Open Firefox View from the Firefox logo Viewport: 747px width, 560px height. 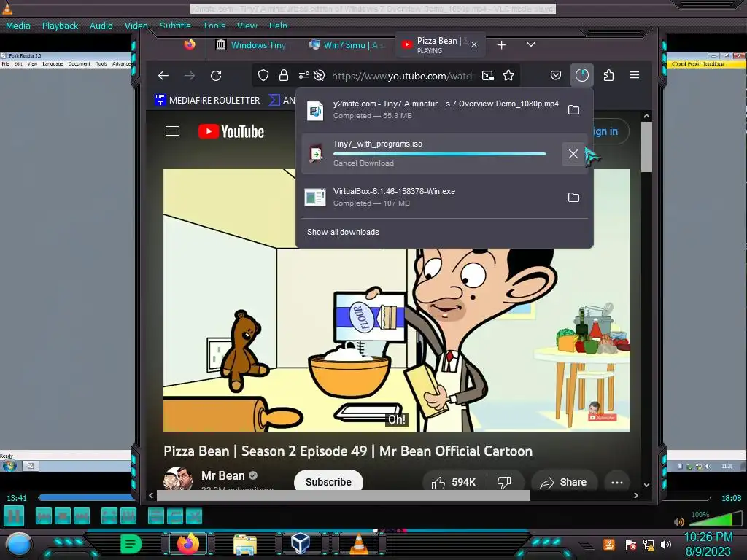pos(190,44)
